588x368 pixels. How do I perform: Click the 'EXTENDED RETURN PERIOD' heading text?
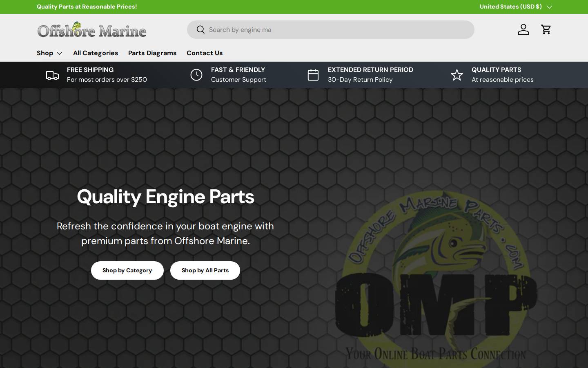coord(370,70)
